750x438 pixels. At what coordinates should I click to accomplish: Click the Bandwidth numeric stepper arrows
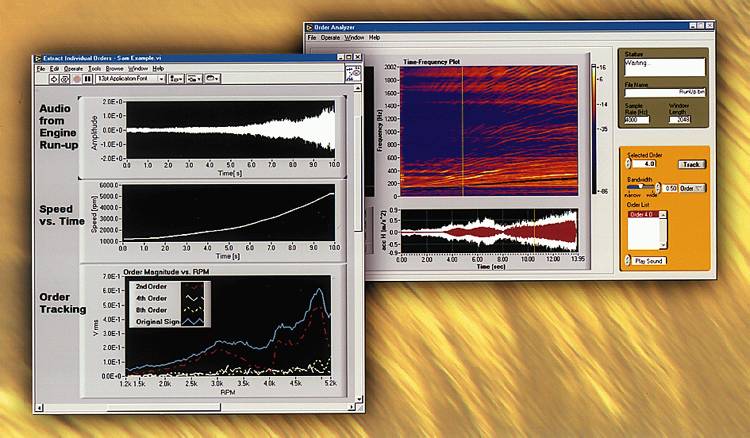point(658,188)
